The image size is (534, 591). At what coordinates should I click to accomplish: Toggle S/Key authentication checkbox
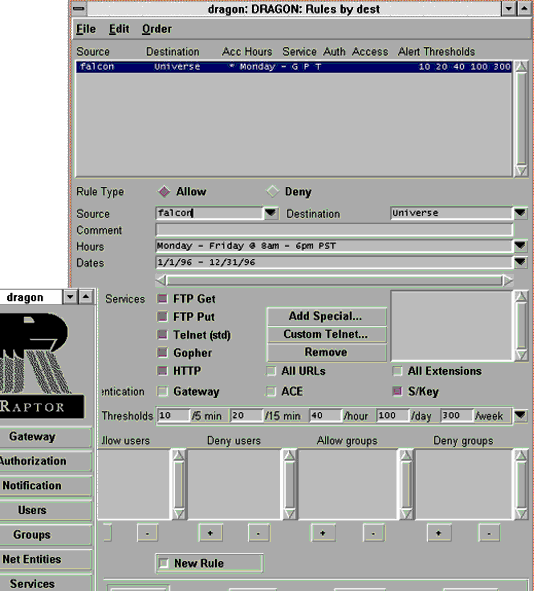pyautogui.click(x=397, y=392)
